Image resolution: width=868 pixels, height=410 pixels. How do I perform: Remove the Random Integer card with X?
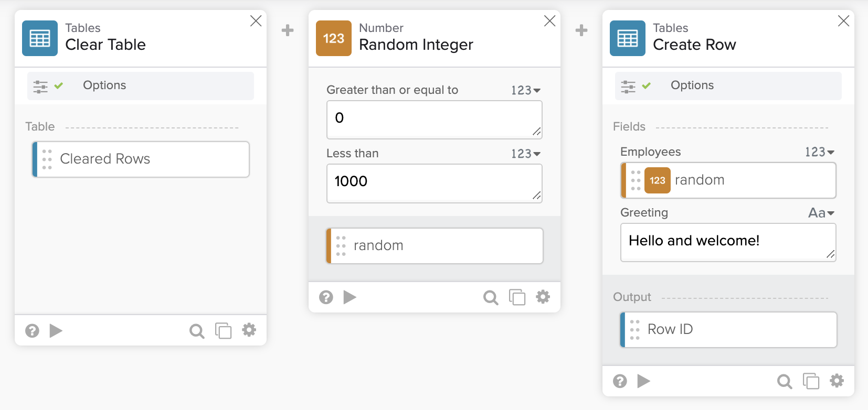549,21
